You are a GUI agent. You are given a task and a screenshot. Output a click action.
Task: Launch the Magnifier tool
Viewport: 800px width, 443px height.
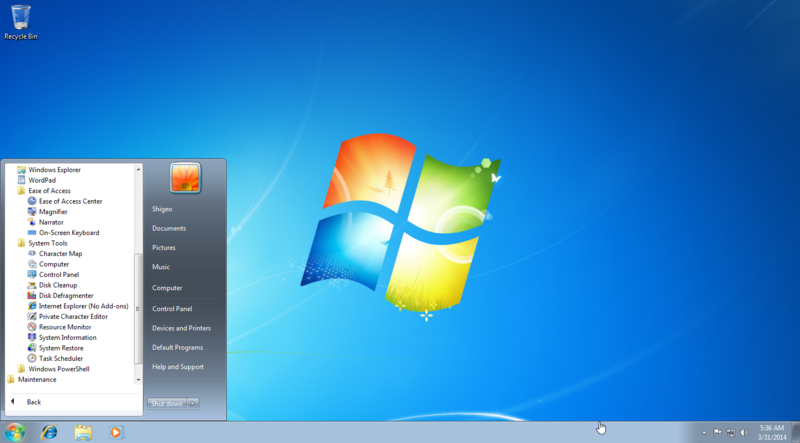tap(47, 212)
